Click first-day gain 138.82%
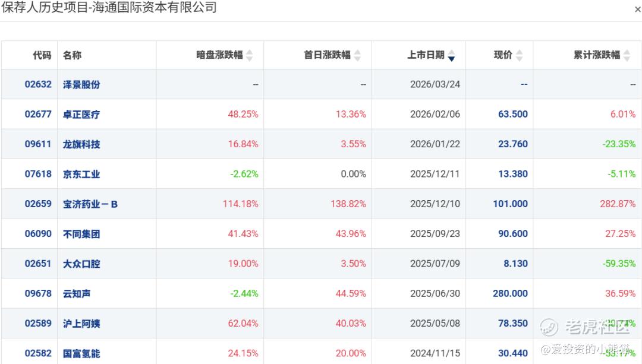 pos(348,204)
